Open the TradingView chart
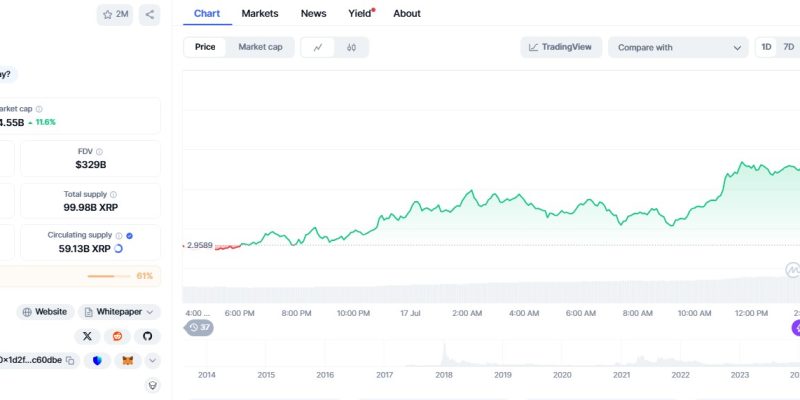Screen dimensions: 800x400 [x=561, y=47]
